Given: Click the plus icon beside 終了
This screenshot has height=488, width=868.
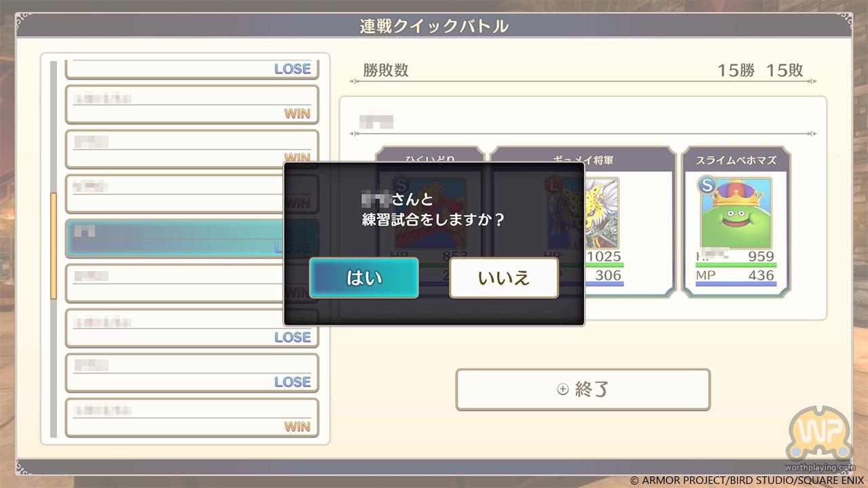Looking at the screenshot, I should [562, 389].
